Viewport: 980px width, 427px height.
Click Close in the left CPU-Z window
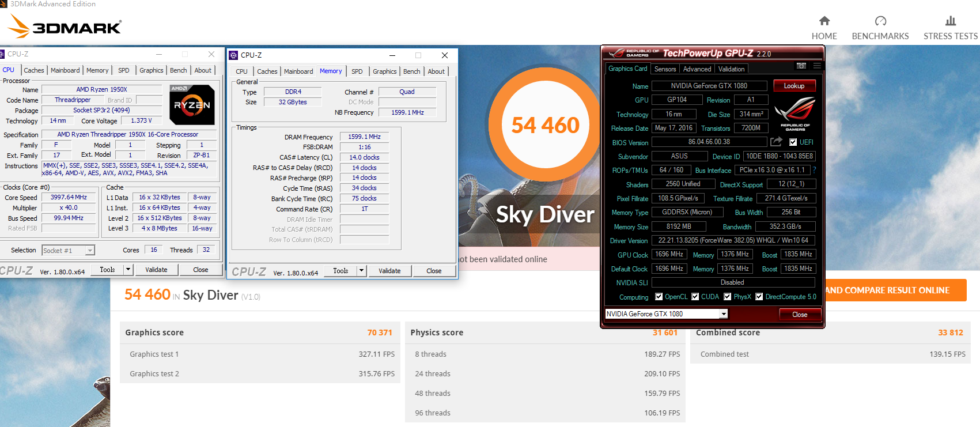pos(200,269)
